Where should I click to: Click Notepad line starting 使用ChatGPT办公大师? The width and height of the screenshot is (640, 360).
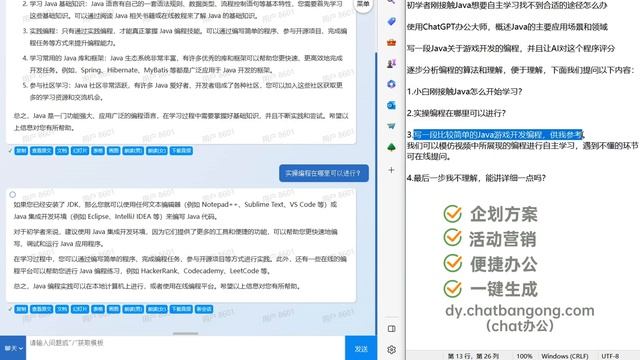click(507, 27)
